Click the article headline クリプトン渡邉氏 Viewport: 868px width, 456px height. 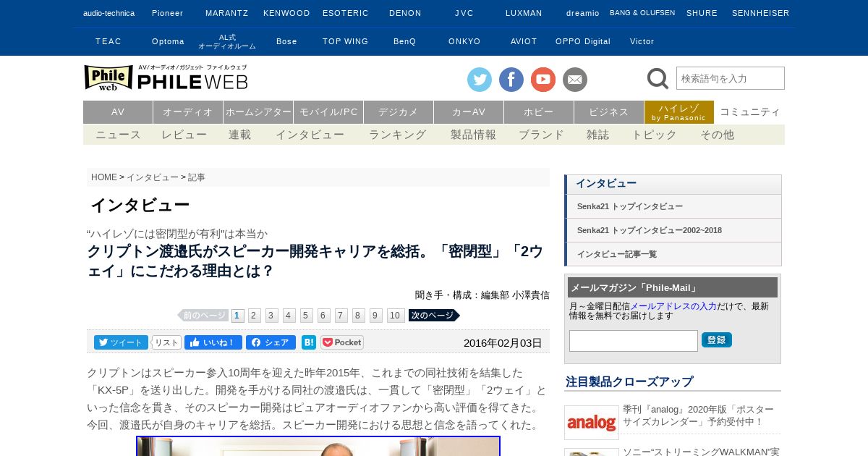tap(315, 261)
